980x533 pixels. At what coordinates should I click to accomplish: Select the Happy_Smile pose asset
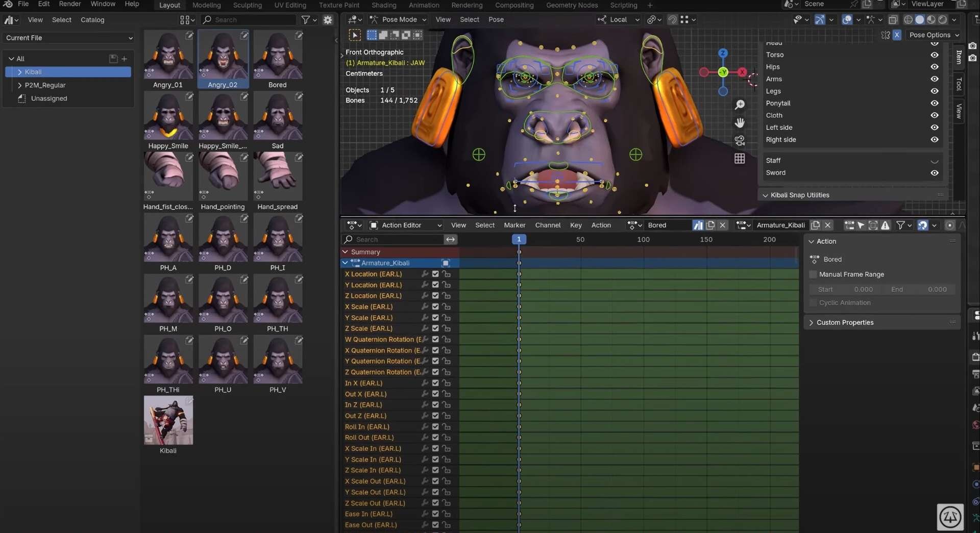168,121
